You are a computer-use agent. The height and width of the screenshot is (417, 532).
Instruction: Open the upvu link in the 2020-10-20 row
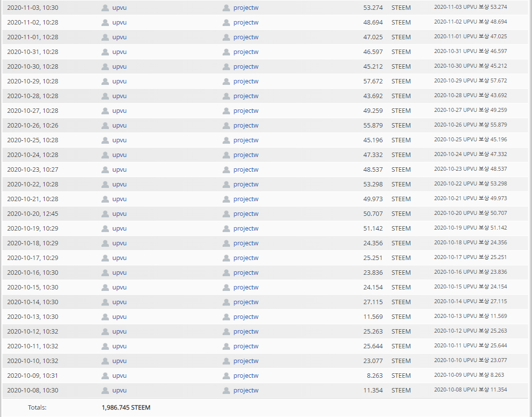pyautogui.click(x=120, y=214)
